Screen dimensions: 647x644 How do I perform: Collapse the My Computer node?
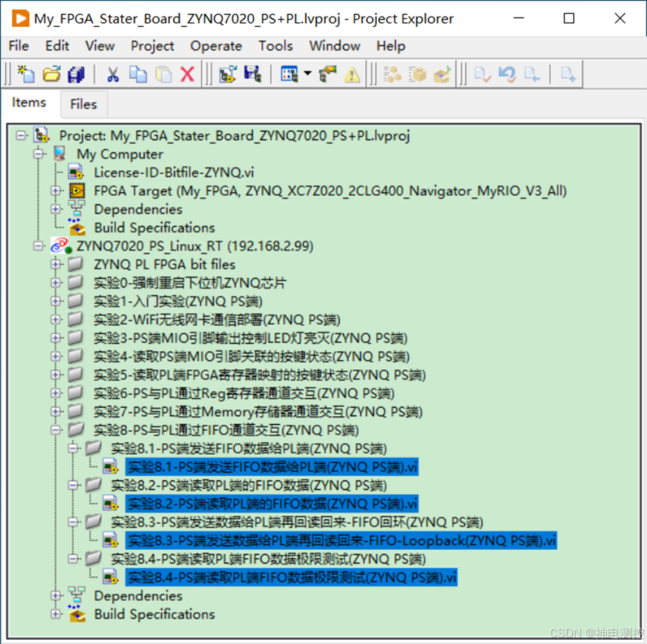tap(38, 154)
